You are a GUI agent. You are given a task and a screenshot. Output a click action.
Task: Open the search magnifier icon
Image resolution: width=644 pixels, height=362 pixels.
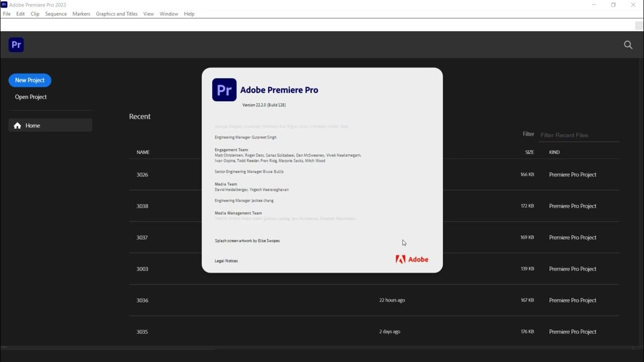coord(628,45)
